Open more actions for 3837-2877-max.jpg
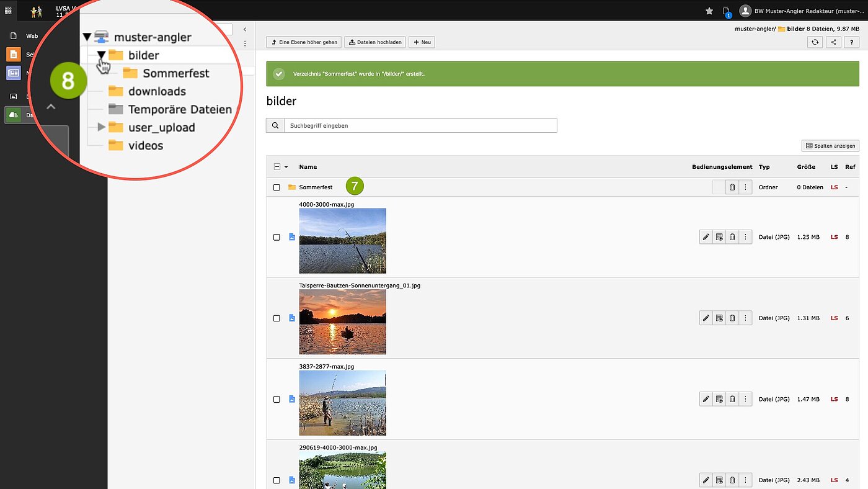The width and height of the screenshot is (868, 489). point(745,399)
